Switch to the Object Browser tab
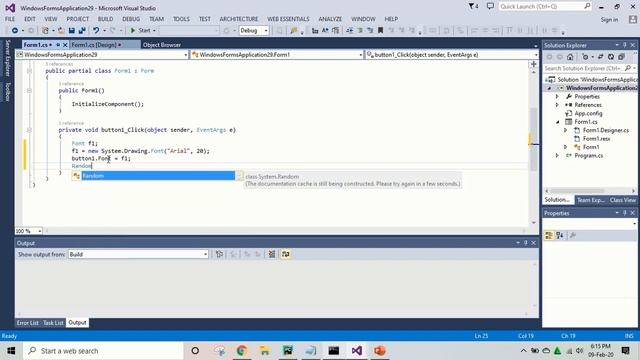Viewport: 640px width, 360px height. (x=162, y=45)
